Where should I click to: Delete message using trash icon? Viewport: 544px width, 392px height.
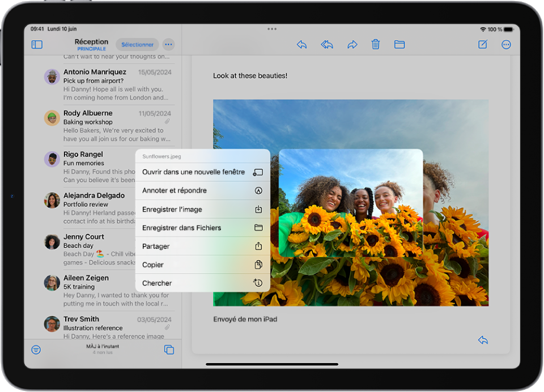375,45
